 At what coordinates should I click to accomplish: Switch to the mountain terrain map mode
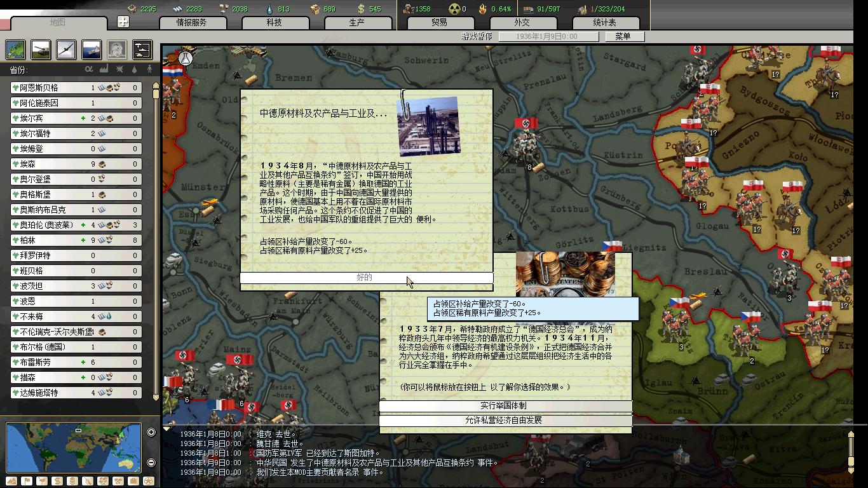[x=12, y=481]
